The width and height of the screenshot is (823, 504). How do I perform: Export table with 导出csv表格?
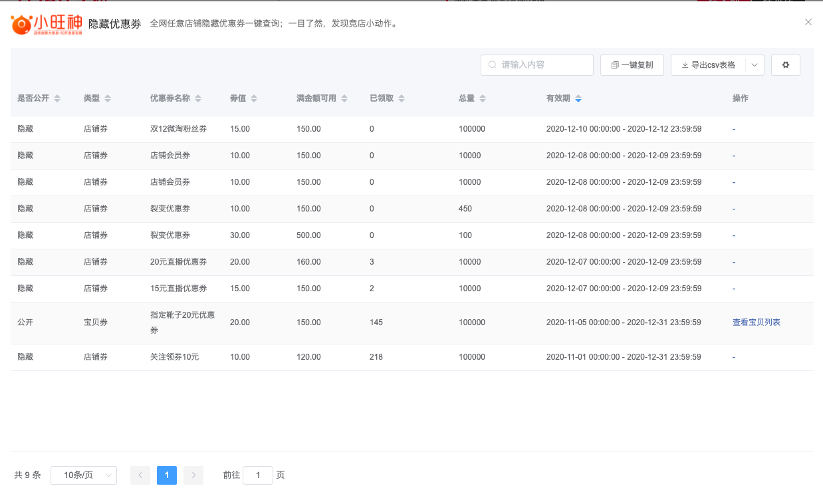tap(709, 65)
